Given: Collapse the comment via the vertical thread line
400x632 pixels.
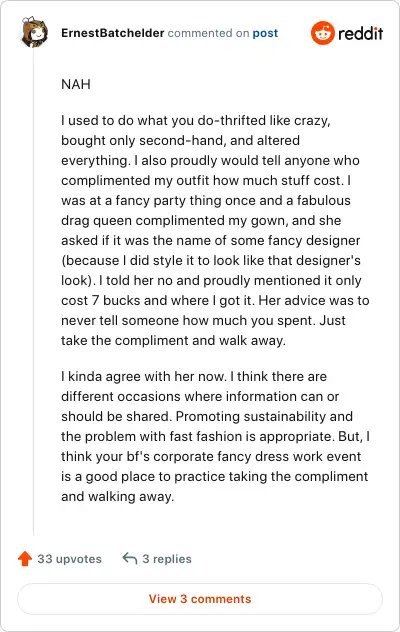Looking at the screenshot, I should click(x=33, y=292).
